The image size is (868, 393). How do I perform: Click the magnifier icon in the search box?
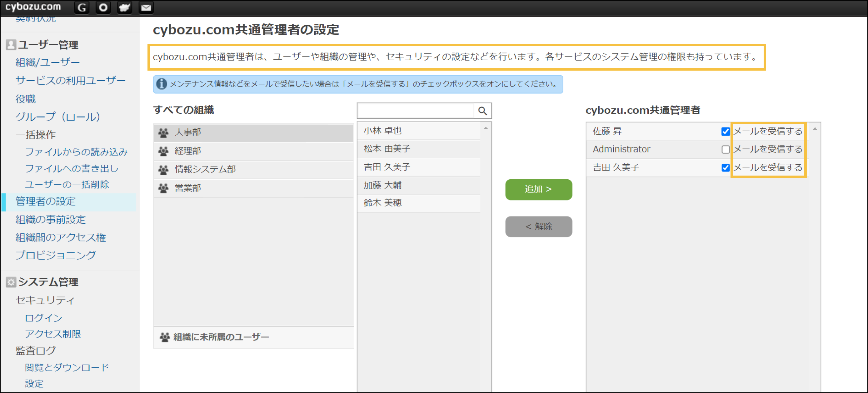pyautogui.click(x=483, y=111)
